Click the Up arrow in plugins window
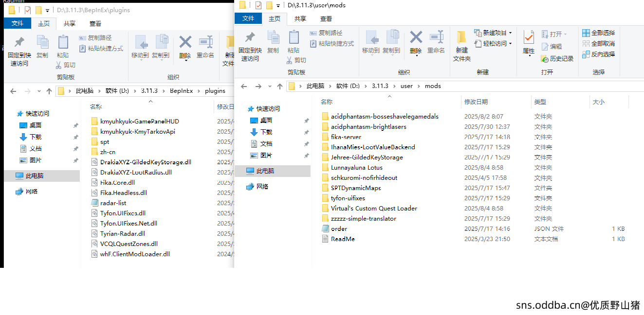The height and width of the screenshot is (315, 644). (x=49, y=91)
